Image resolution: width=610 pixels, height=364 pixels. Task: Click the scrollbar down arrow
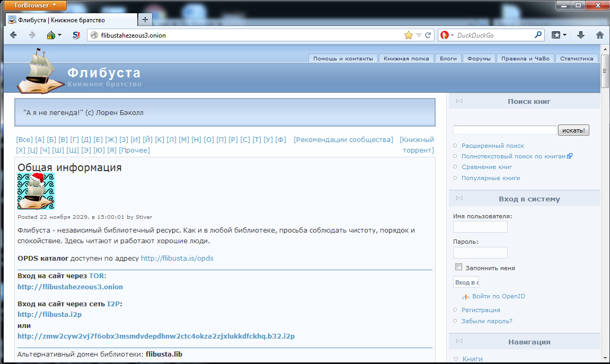605,358
